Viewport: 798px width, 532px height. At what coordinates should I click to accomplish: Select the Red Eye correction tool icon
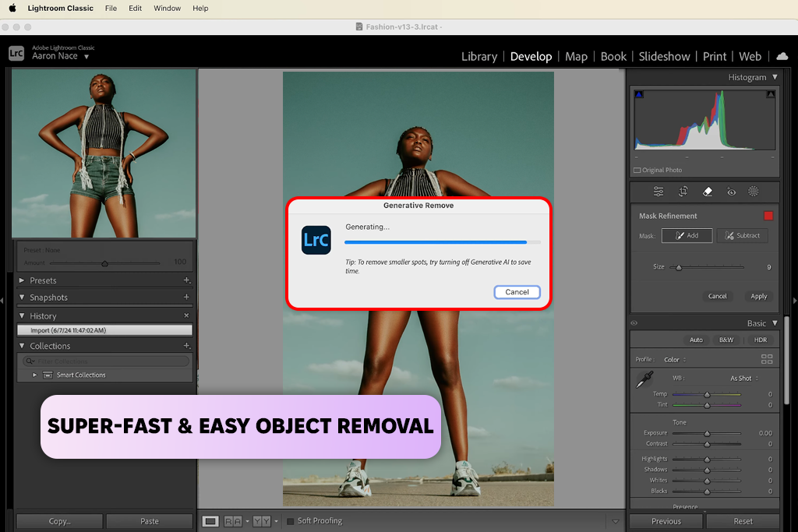click(731, 192)
